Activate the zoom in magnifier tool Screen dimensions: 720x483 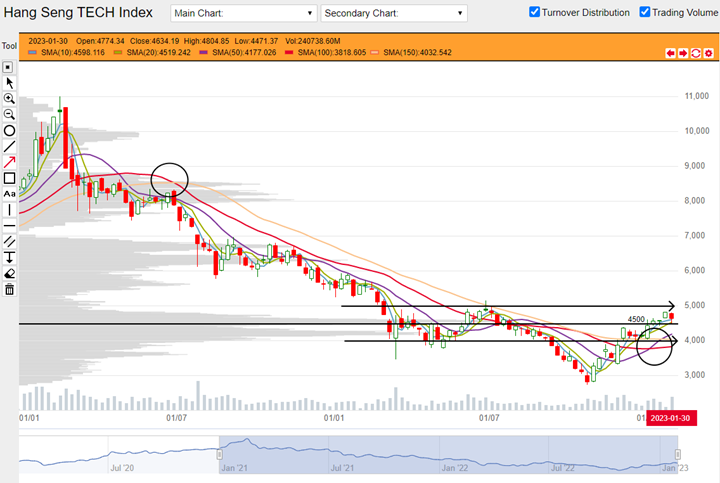tap(9, 99)
